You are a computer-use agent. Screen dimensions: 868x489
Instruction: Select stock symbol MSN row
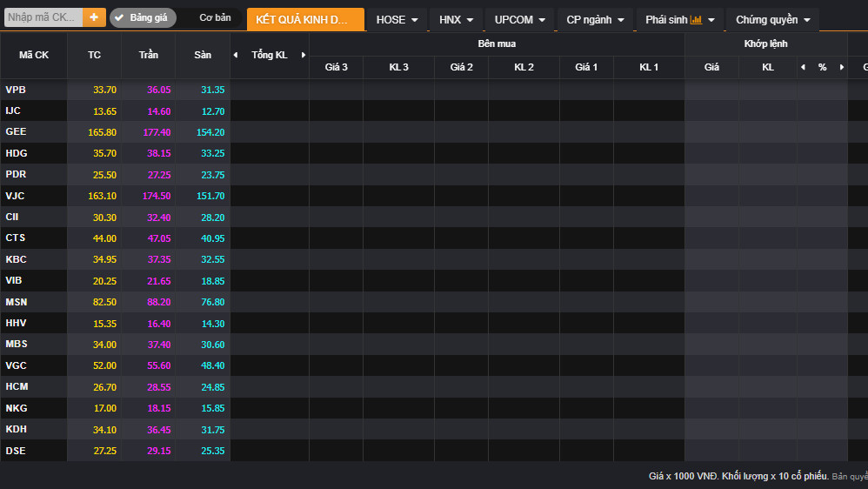[17, 302]
